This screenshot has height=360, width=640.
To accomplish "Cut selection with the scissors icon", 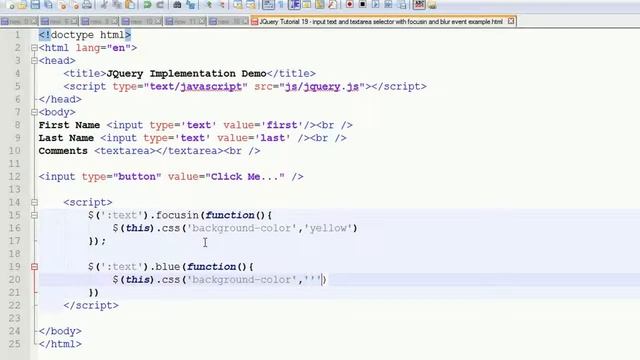I will [x=104, y=5].
